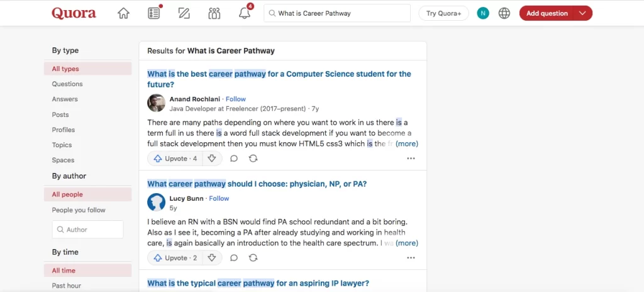Open the Computer Science career pathway question

coord(279,79)
